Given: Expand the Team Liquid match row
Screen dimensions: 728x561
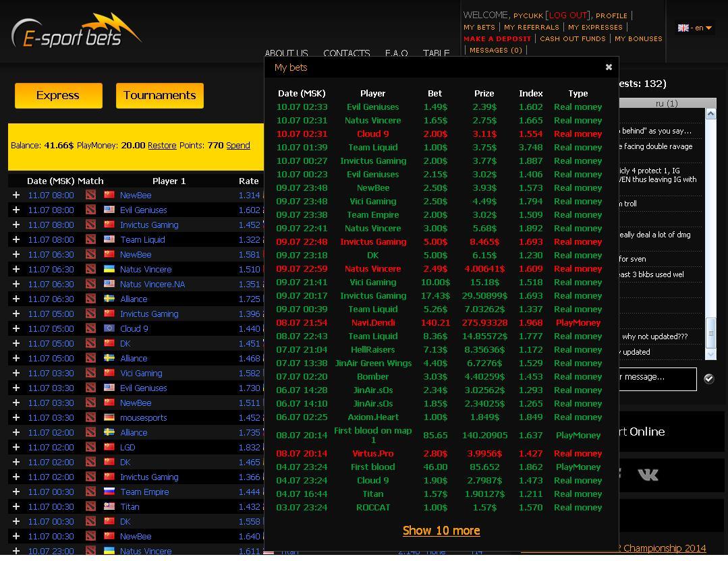Looking at the screenshot, I should 16,239.
